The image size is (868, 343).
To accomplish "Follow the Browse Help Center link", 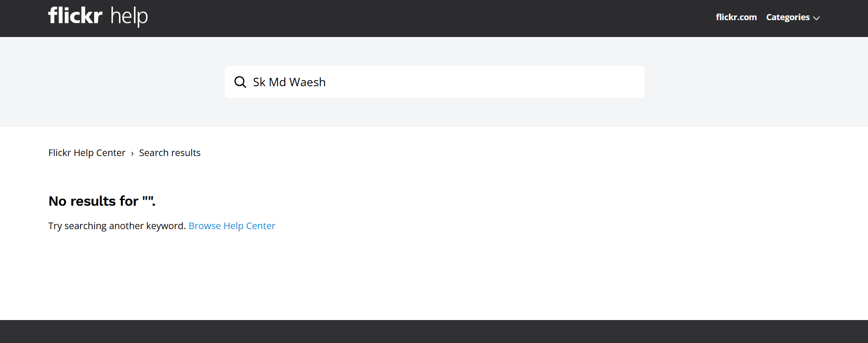I will point(232,226).
